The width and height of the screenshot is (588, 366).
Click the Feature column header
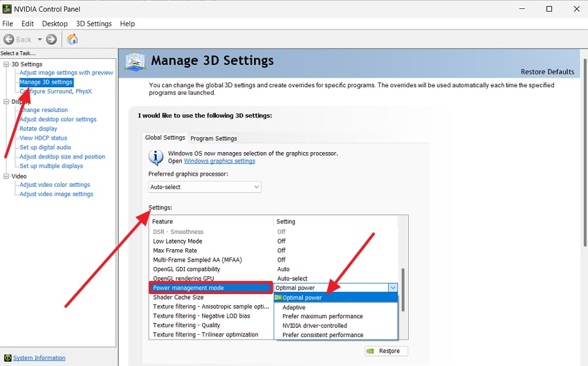pos(212,221)
